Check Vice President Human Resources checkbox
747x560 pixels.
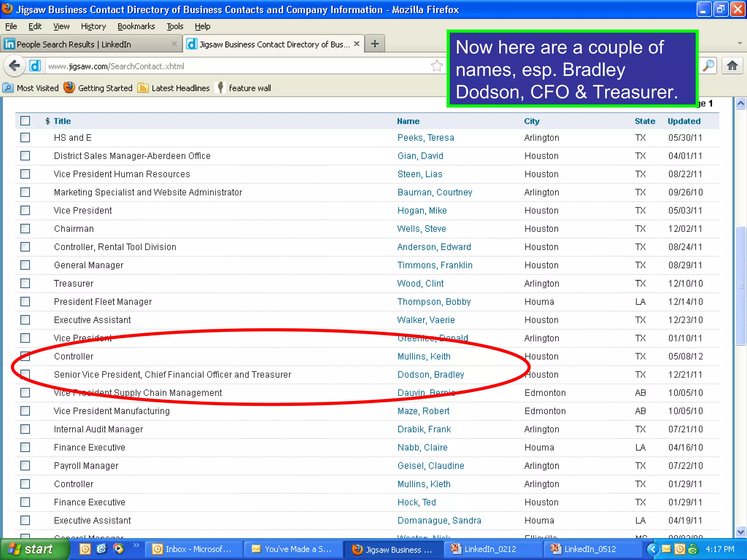point(25,174)
